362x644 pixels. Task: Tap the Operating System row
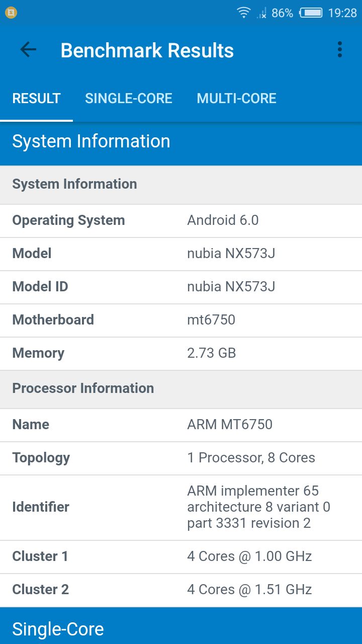point(181,220)
